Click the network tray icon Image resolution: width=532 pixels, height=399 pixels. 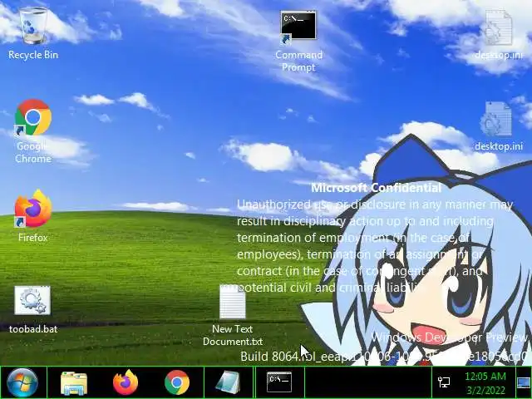444,382
